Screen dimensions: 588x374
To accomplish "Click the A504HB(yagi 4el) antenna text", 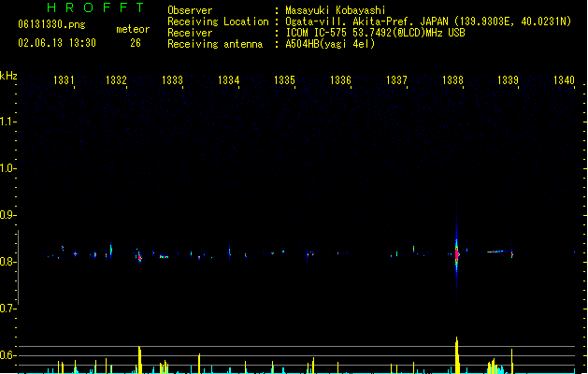I will [x=330, y=44].
